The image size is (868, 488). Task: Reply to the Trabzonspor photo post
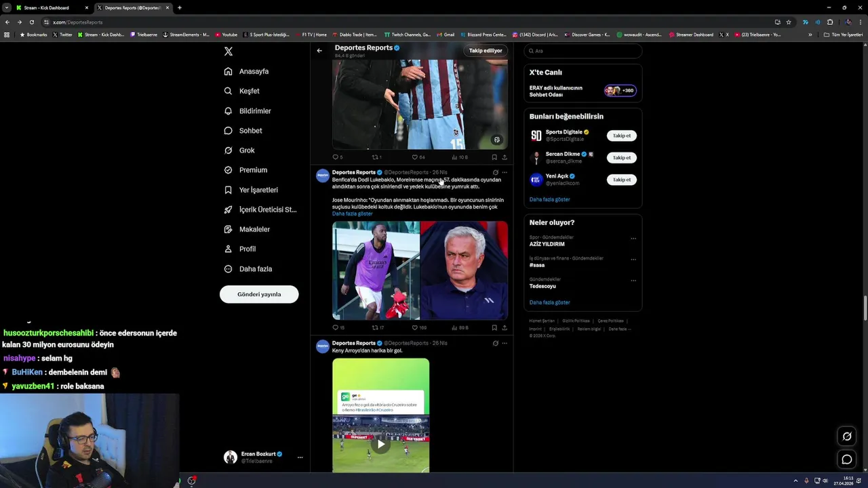(x=337, y=157)
